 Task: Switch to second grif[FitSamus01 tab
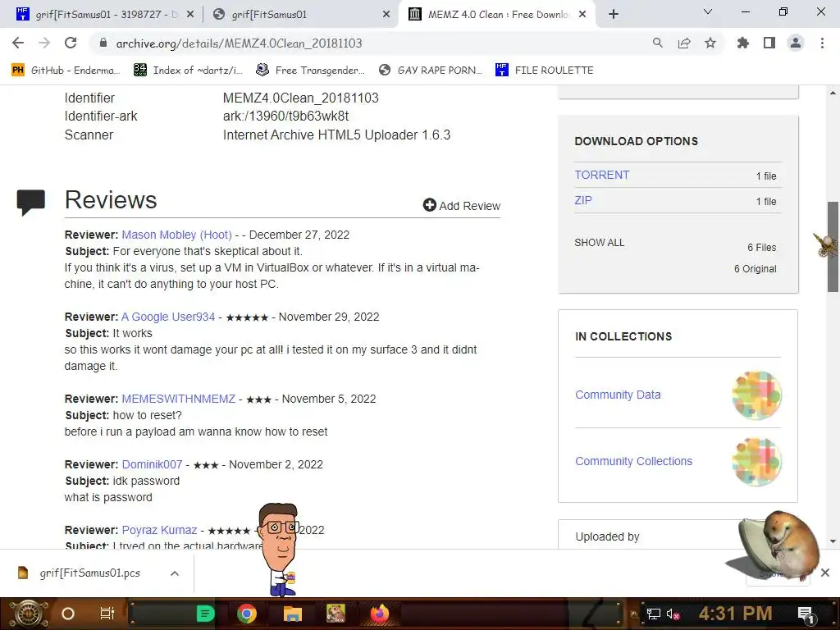pyautogui.click(x=302, y=15)
